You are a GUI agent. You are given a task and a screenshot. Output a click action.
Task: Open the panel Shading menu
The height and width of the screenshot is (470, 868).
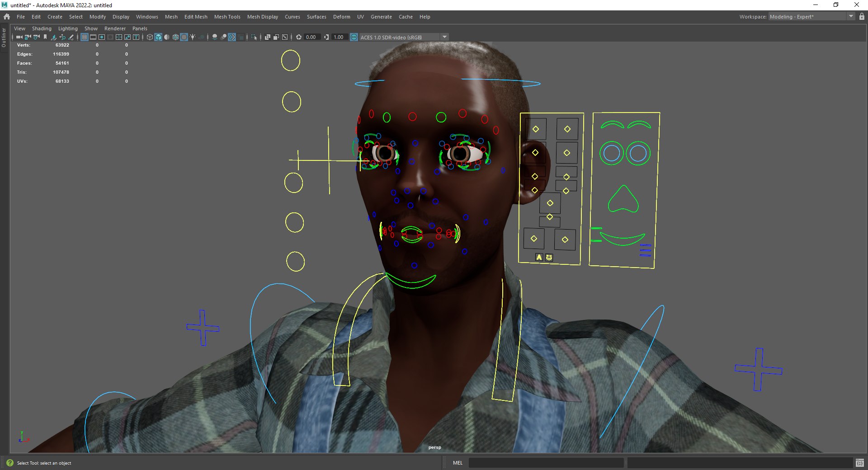tap(42, 28)
